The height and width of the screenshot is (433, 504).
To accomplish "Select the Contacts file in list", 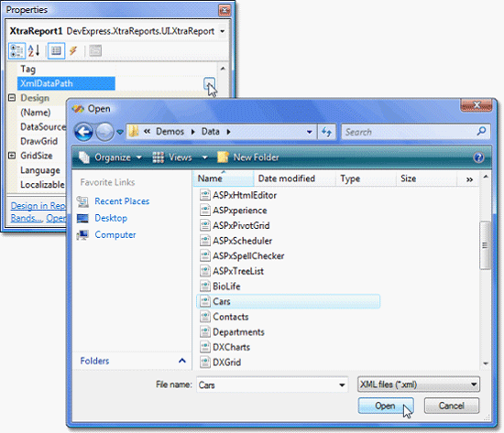I will 230,317.
